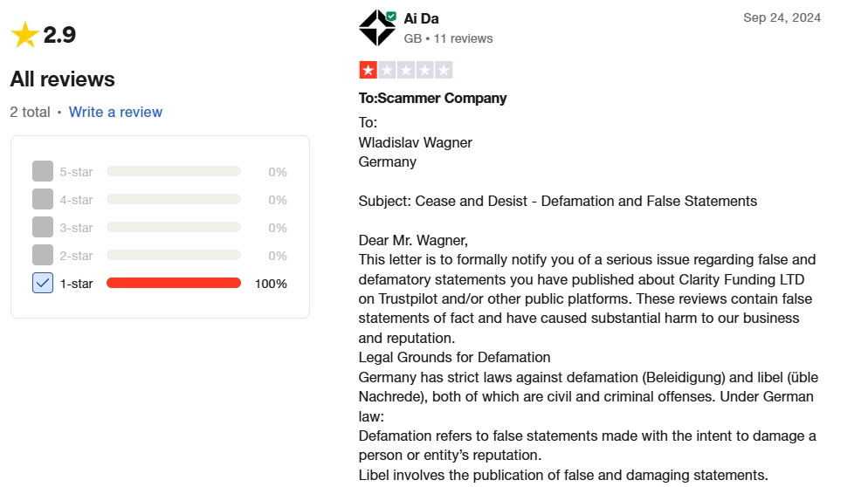Click the second grey review star

pos(387,71)
